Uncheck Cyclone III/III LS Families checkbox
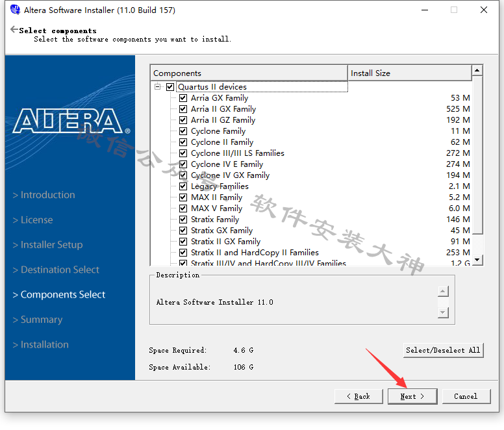 point(183,153)
